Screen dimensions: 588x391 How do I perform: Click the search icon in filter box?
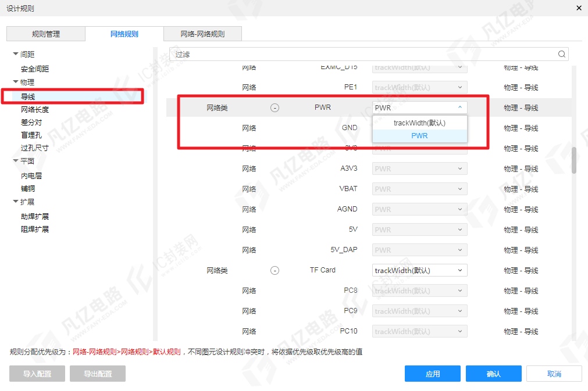pyautogui.click(x=561, y=54)
